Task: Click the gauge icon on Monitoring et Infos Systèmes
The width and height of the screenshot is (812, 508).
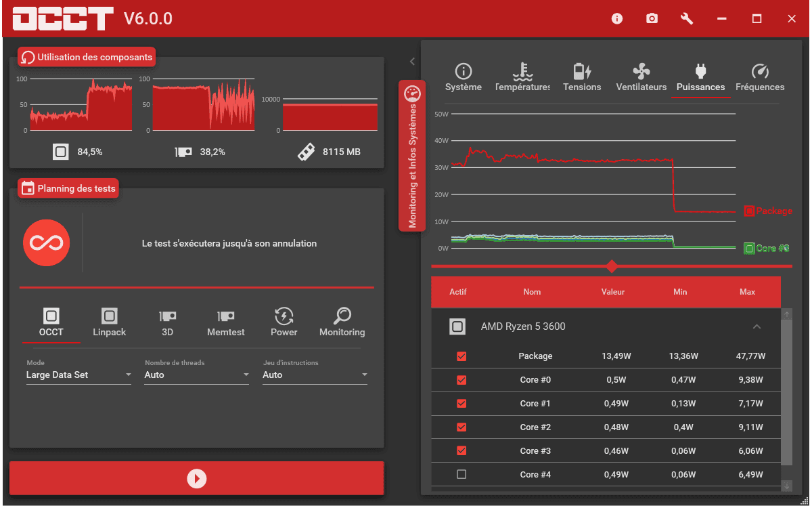Action: click(412, 94)
